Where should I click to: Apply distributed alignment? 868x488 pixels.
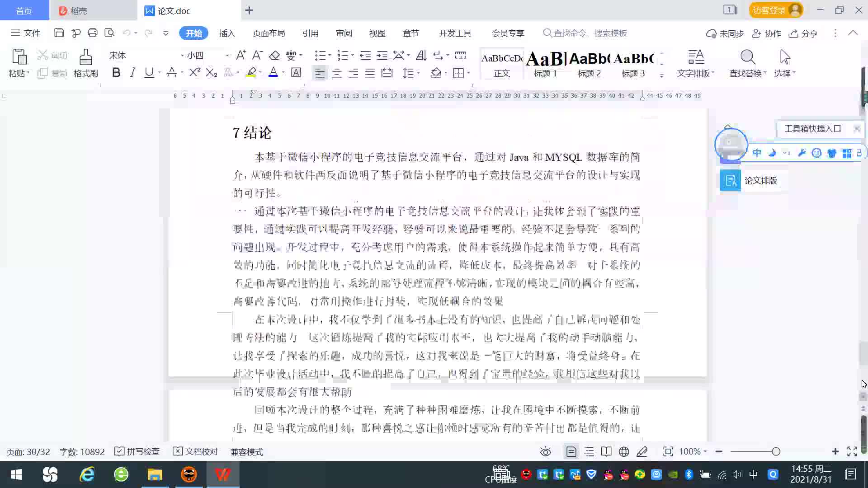pyautogui.click(x=387, y=73)
